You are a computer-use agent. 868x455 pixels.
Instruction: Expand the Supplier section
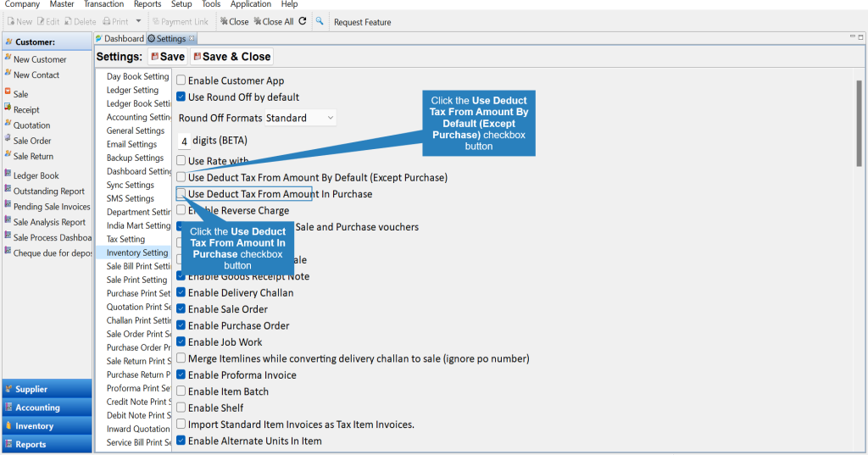(x=47, y=389)
